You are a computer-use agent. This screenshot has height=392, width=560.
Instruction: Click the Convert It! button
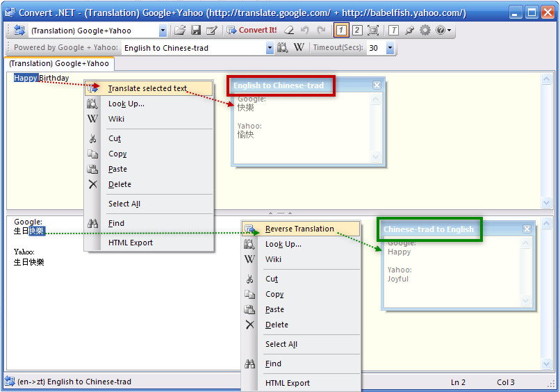(x=252, y=30)
